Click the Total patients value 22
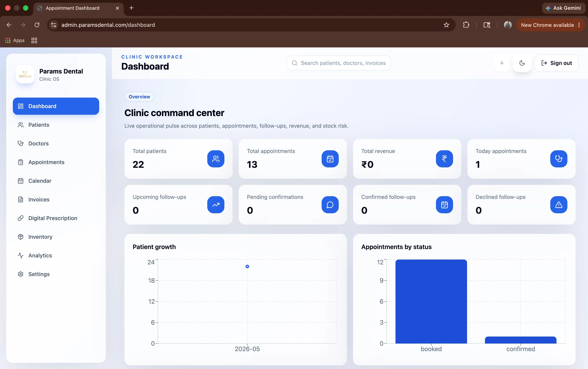This screenshot has width=588, height=369. (138, 164)
